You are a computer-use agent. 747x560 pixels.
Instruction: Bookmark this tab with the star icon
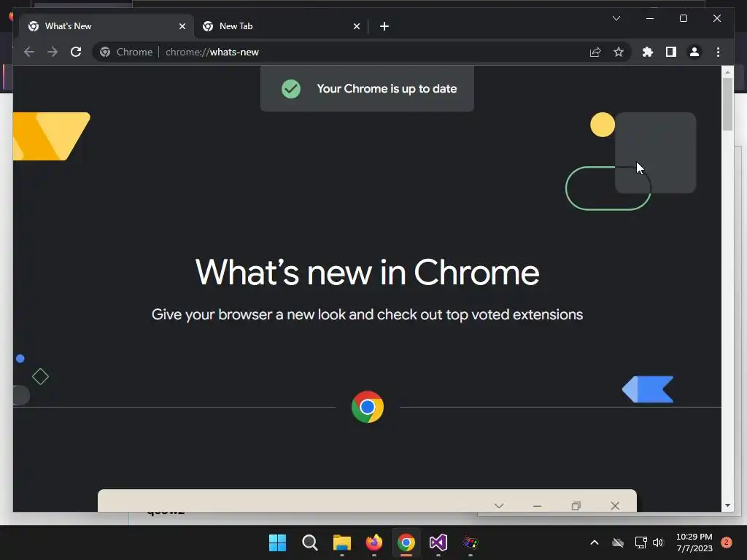pyautogui.click(x=619, y=52)
